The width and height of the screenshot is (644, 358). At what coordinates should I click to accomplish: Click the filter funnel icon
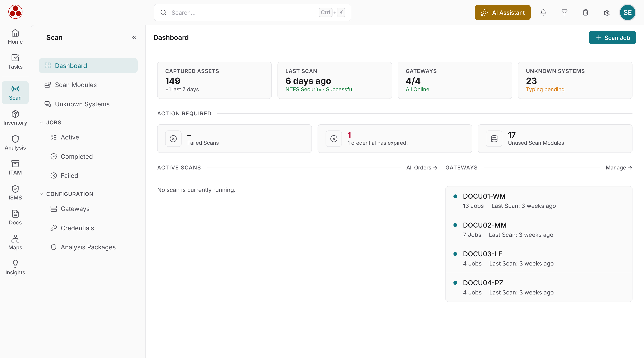564,13
